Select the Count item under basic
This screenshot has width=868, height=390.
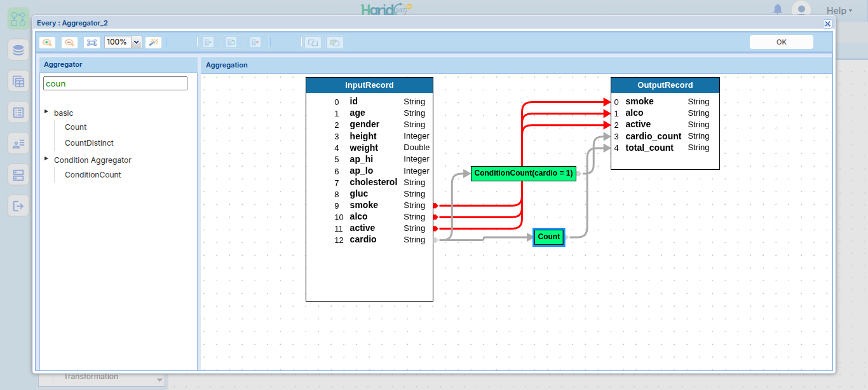(76, 127)
